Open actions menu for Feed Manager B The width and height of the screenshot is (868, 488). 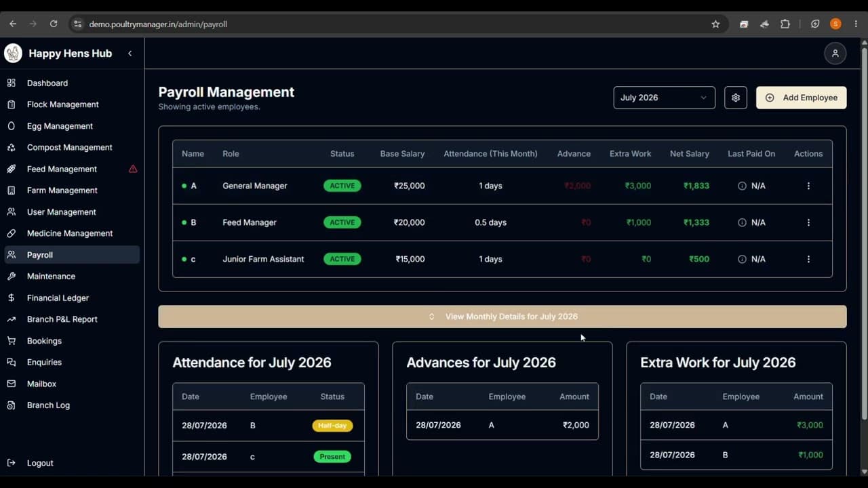(808, 222)
